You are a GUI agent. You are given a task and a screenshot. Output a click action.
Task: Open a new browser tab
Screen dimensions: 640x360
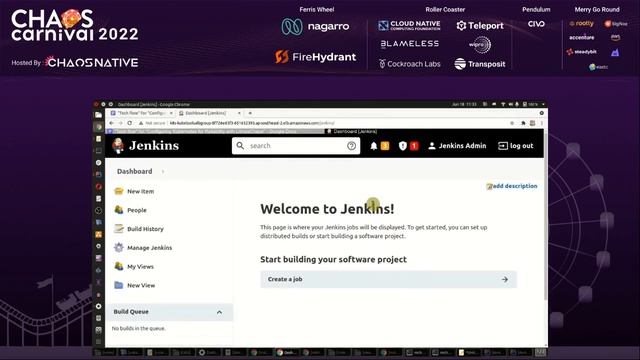tap(250, 113)
